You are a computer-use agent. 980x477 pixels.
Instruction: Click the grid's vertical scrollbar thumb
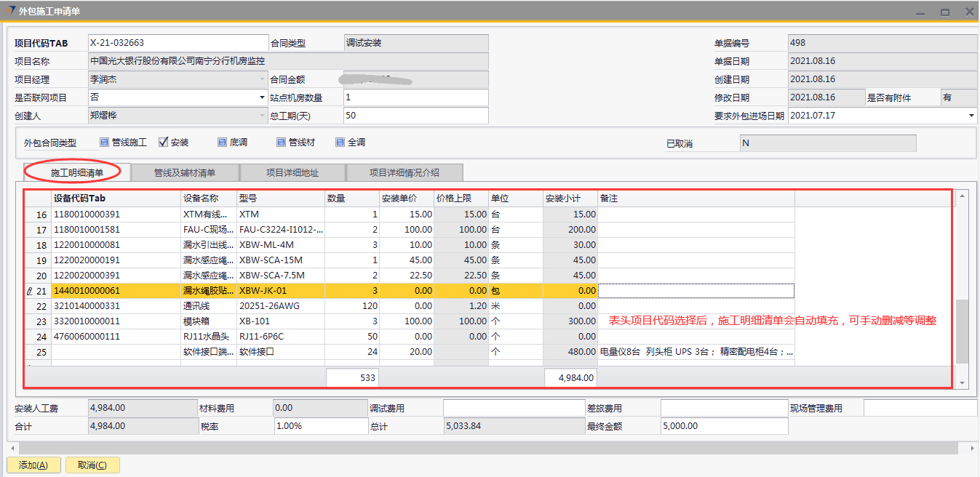point(962,331)
